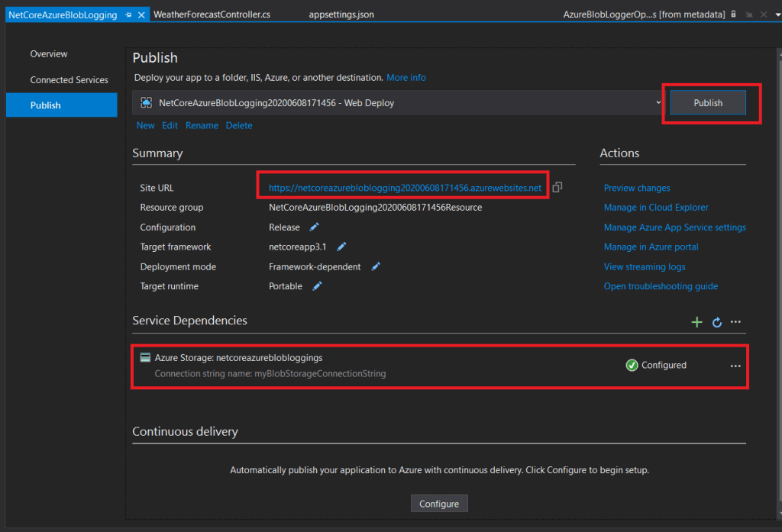Open the site URL azurewebsites.net link

[x=405, y=188]
